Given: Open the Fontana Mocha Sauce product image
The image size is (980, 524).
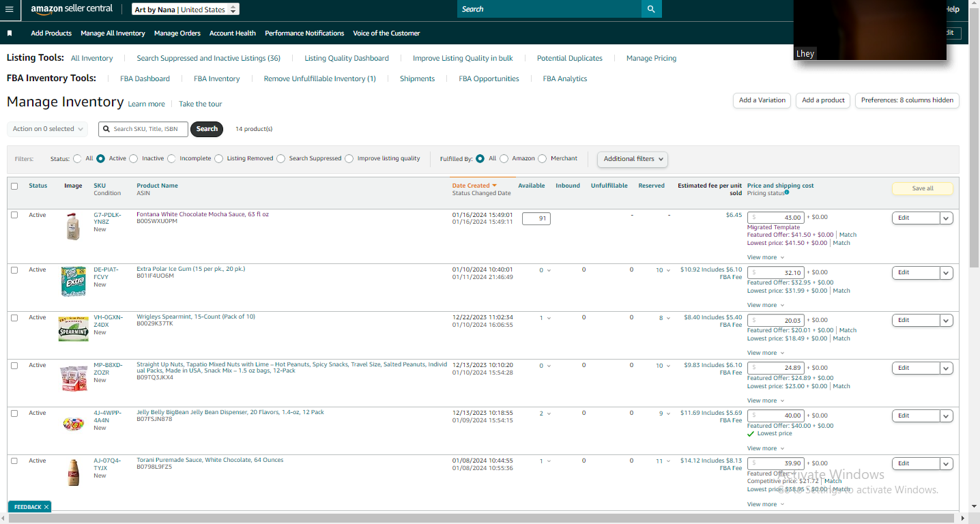Looking at the screenshot, I should click(x=73, y=227).
